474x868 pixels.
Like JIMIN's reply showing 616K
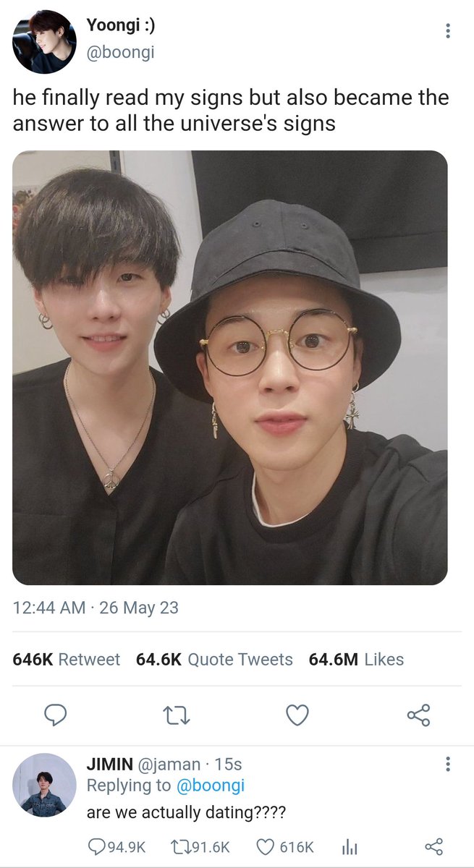(286, 846)
